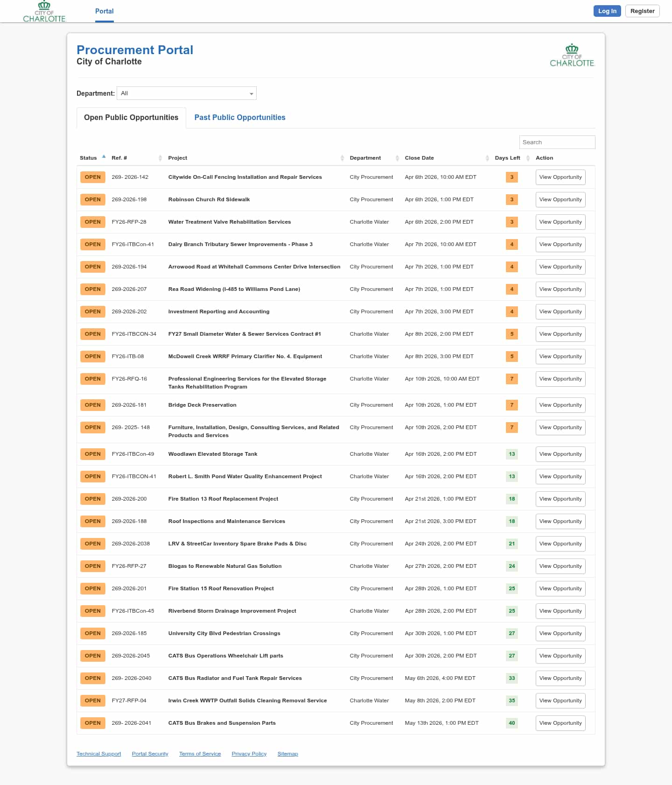Image resolution: width=672 pixels, height=785 pixels.
Task: Click reference number 269-2026-2038
Action: [131, 544]
